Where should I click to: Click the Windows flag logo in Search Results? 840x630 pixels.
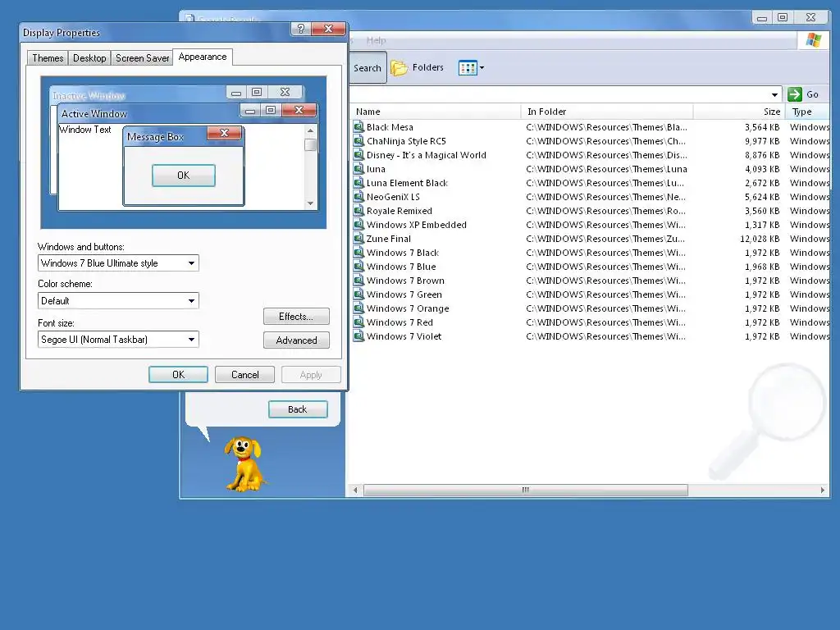click(x=813, y=40)
